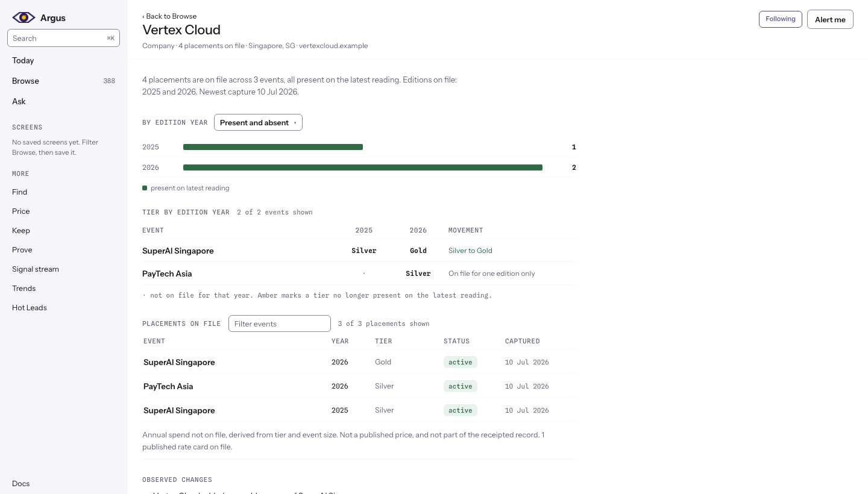
Task: Open the Ask page
Action: 19,101
